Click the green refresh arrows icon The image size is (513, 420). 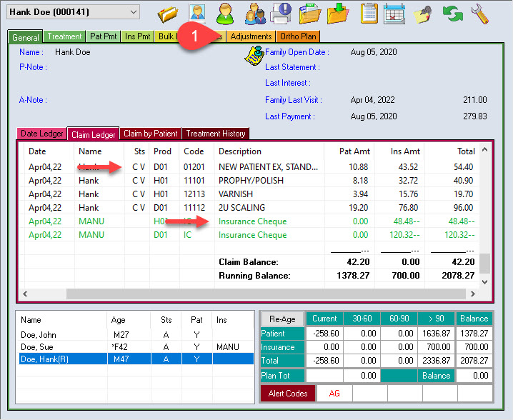pyautogui.click(x=452, y=14)
